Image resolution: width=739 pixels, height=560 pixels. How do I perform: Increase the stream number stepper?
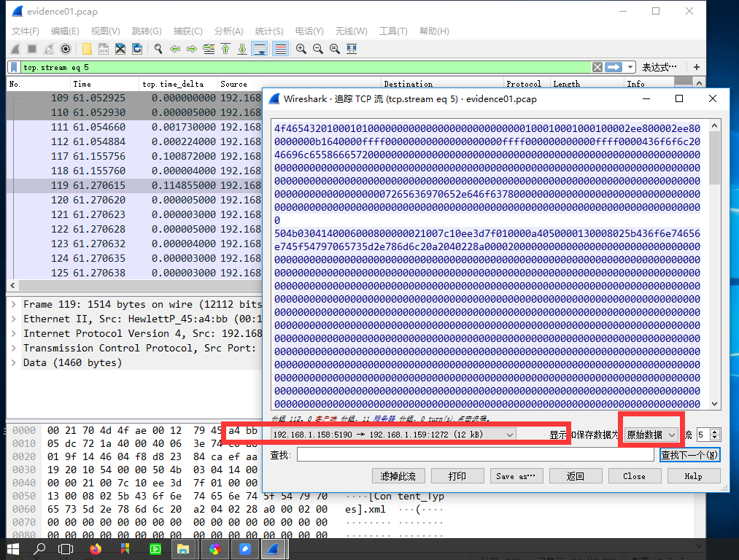pyautogui.click(x=715, y=432)
